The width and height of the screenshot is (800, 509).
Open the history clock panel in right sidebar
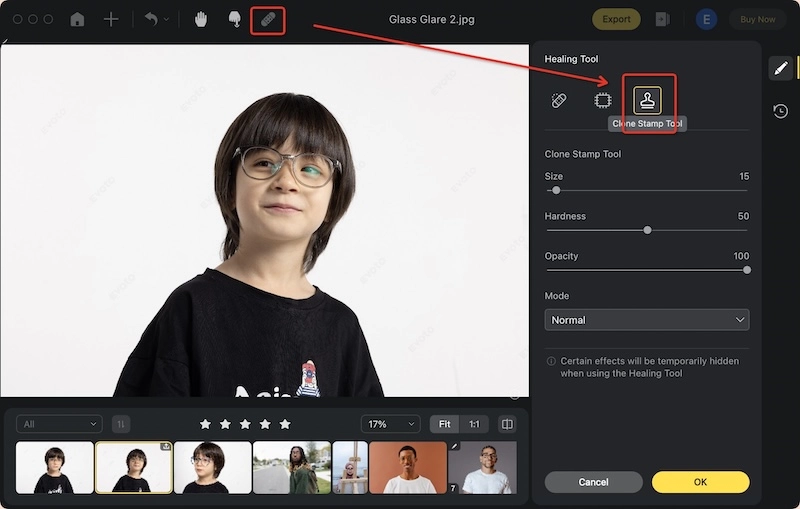[x=781, y=111]
